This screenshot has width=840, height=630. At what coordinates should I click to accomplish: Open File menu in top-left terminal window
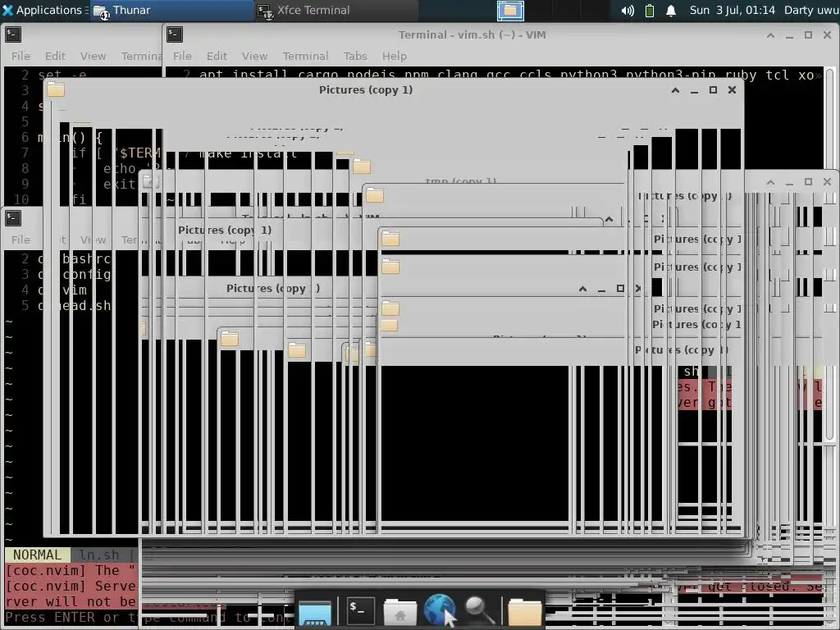coord(21,56)
